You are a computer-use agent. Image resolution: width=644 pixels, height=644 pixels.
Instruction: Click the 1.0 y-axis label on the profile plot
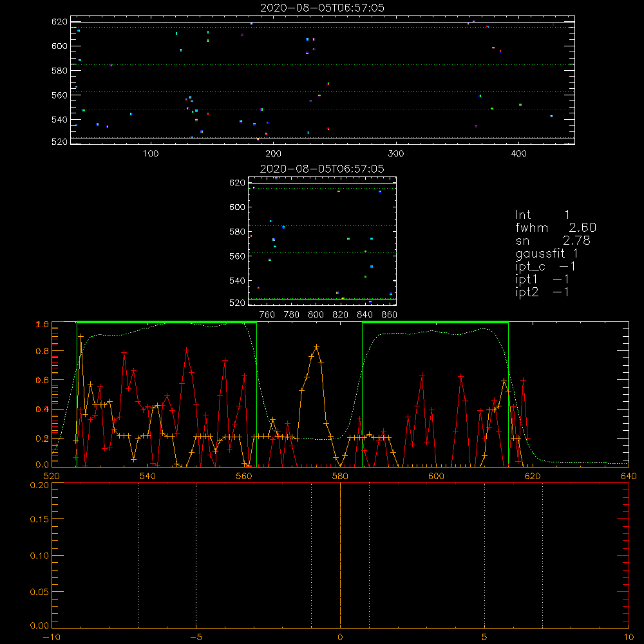(x=43, y=325)
